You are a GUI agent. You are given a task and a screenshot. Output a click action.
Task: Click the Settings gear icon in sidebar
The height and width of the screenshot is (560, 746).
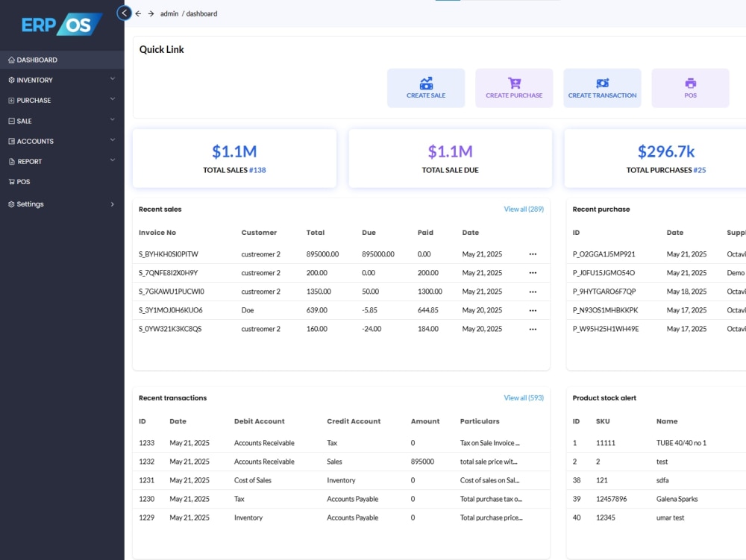pyautogui.click(x=11, y=204)
